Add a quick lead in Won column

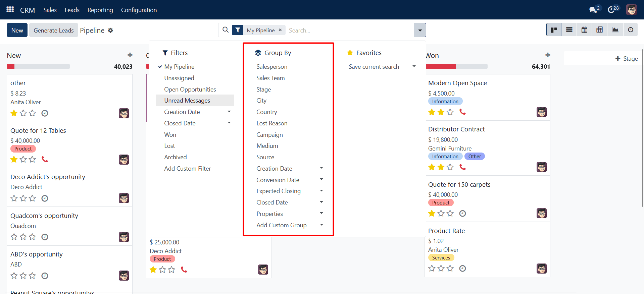point(548,55)
